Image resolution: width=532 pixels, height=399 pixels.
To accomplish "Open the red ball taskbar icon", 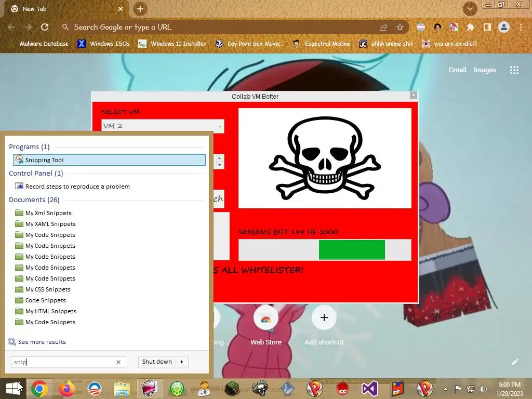I will [x=342, y=389].
